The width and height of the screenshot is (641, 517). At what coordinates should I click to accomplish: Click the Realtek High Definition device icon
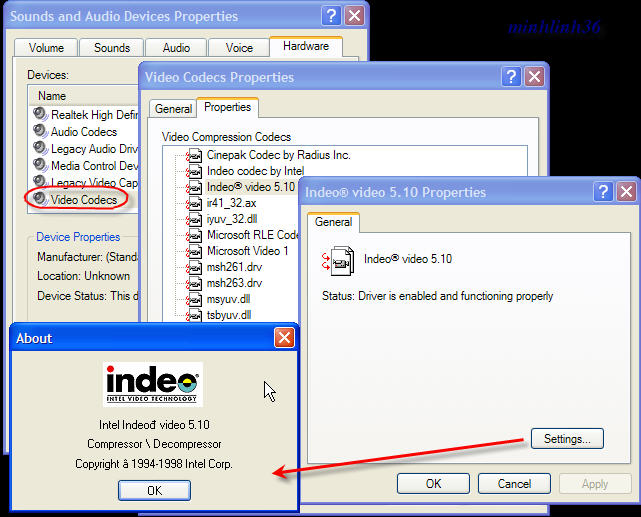(x=40, y=114)
